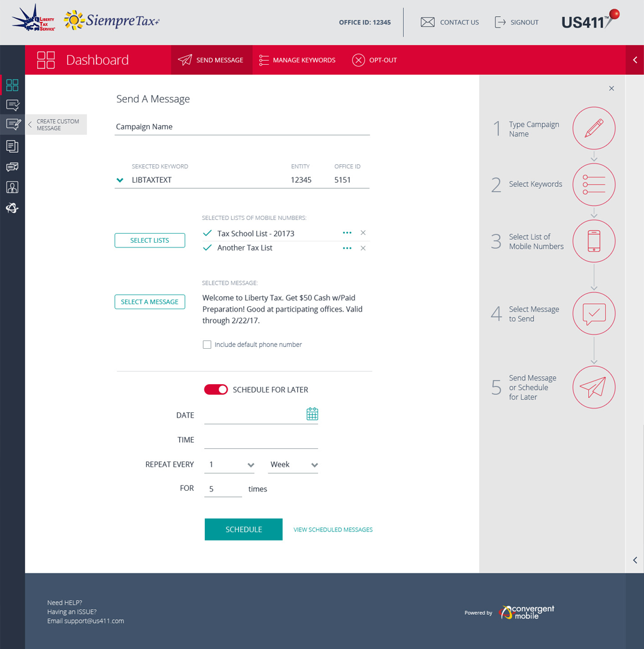This screenshot has width=644, height=649.
Task: Click the Select Message to Send label
Action: (534, 314)
